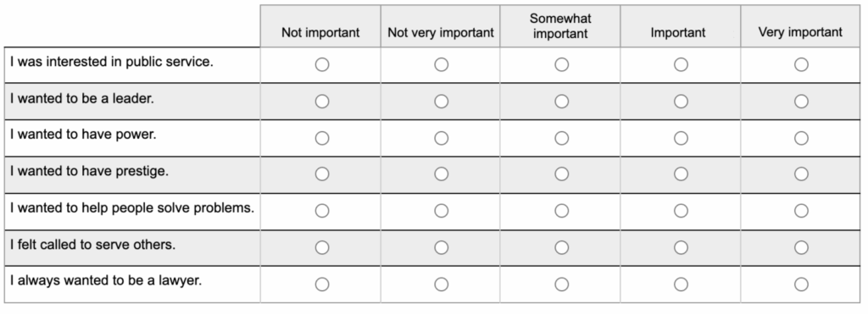Select Important for helping people solve problems
Screen dimensions: 868x314
681,211
